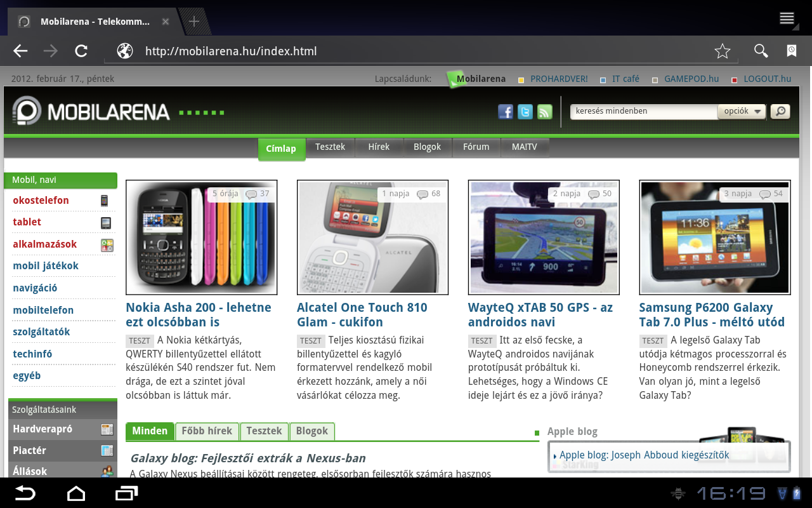Tap the Android Home button

point(76,493)
